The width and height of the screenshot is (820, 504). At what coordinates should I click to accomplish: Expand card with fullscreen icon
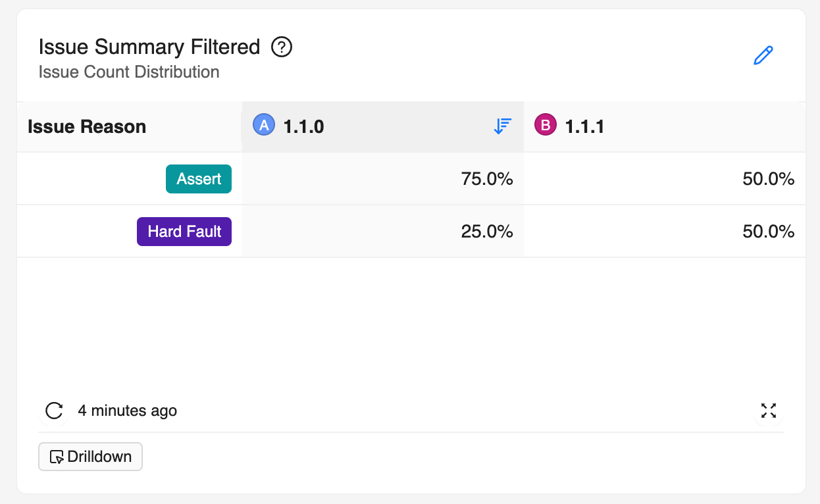769,411
